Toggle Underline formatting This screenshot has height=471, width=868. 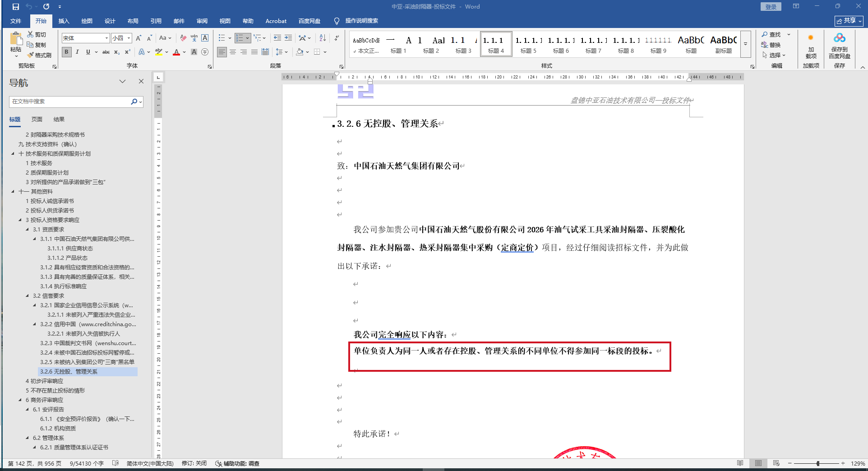coord(88,52)
